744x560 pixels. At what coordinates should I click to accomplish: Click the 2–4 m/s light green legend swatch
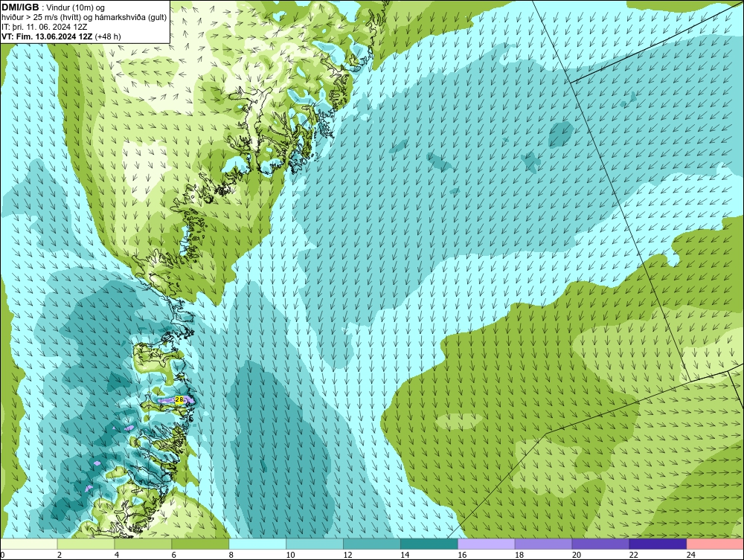86,544
